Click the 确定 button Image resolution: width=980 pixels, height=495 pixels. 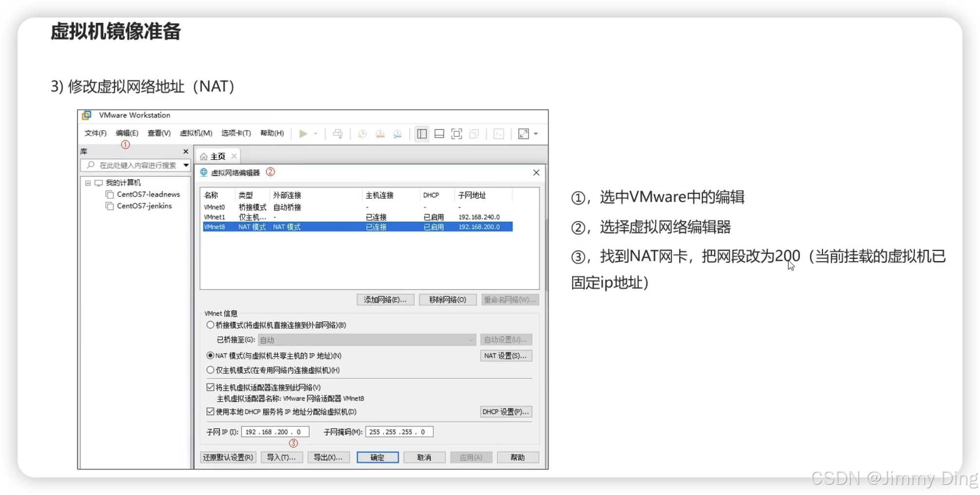pyautogui.click(x=378, y=458)
